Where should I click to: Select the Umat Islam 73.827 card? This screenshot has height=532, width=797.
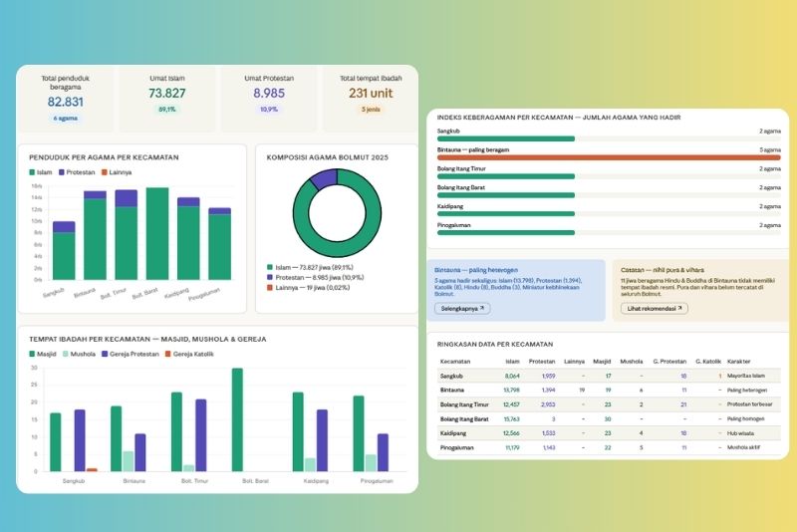click(x=166, y=100)
